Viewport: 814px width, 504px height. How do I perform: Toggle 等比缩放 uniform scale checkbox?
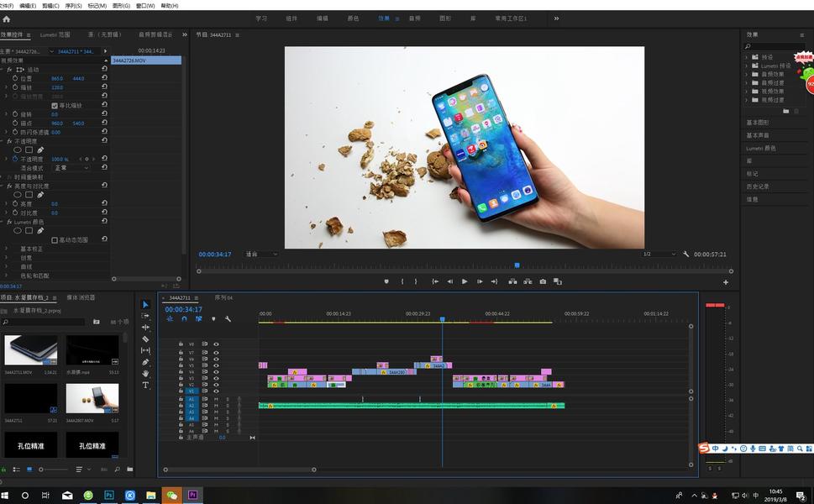(55, 105)
